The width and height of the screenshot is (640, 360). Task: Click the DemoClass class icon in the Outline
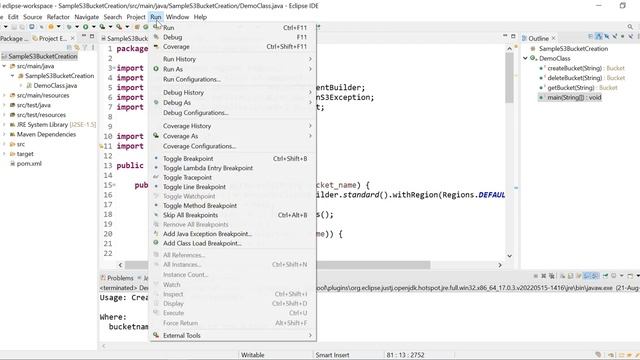533,58
